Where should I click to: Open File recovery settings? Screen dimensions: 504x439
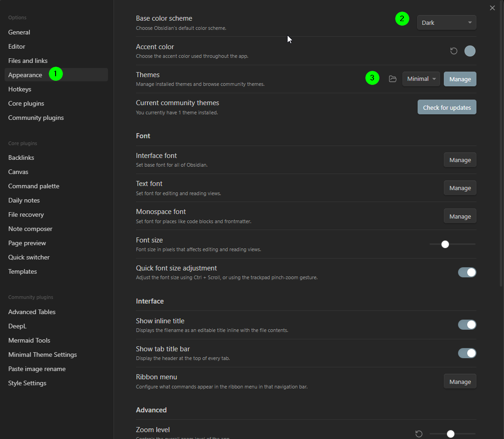click(56, 215)
